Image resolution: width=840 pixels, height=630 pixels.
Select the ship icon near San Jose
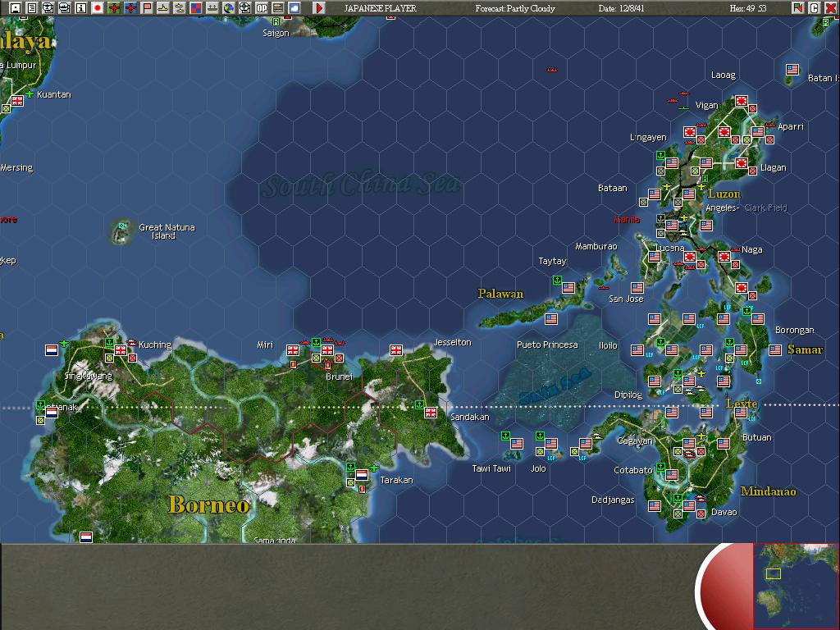point(604,288)
